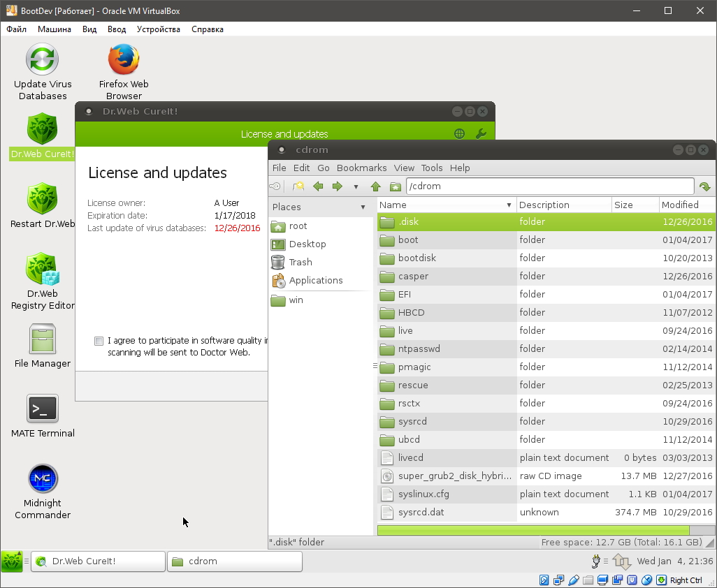Click the power plug tray icon
This screenshot has width=717, height=588.
(x=596, y=561)
